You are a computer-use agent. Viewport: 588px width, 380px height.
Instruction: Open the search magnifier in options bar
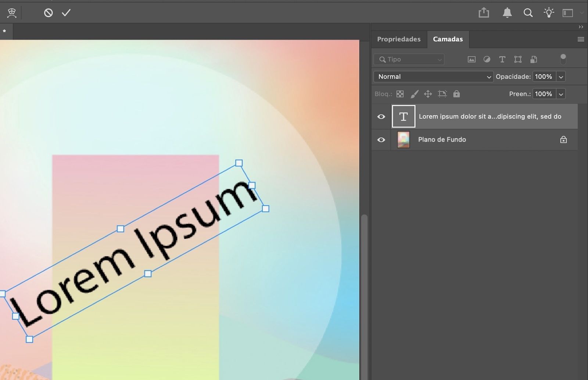pos(528,13)
